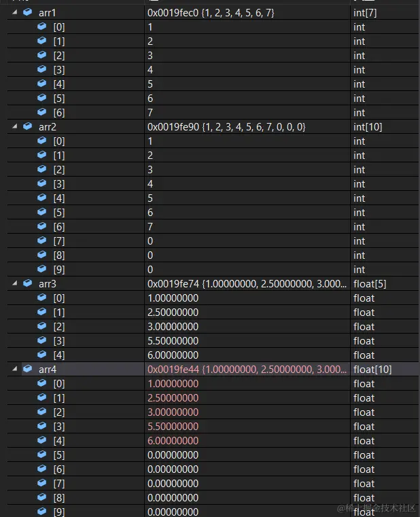Click cube icon of arr2 element [4]
The width and height of the screenshot is (420, 517).
coord(42,198)
